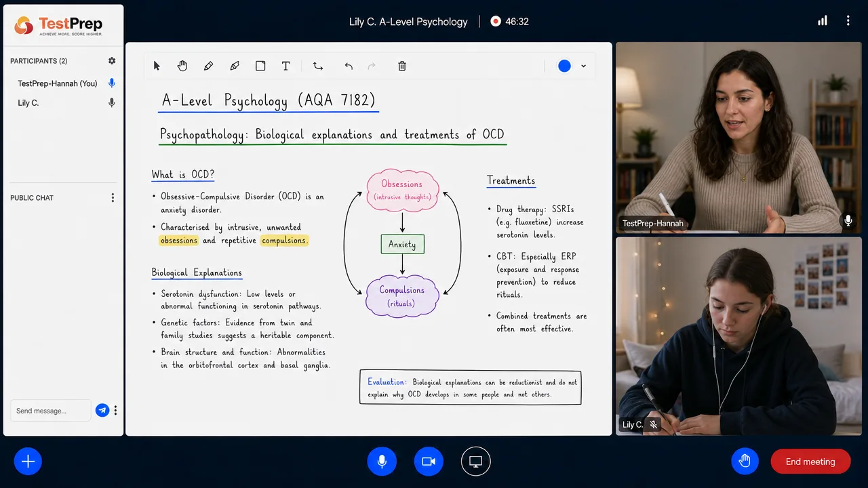
Task: Toggle TestPrep-Hannah's participant microphone icon
Action: point(112,83)
